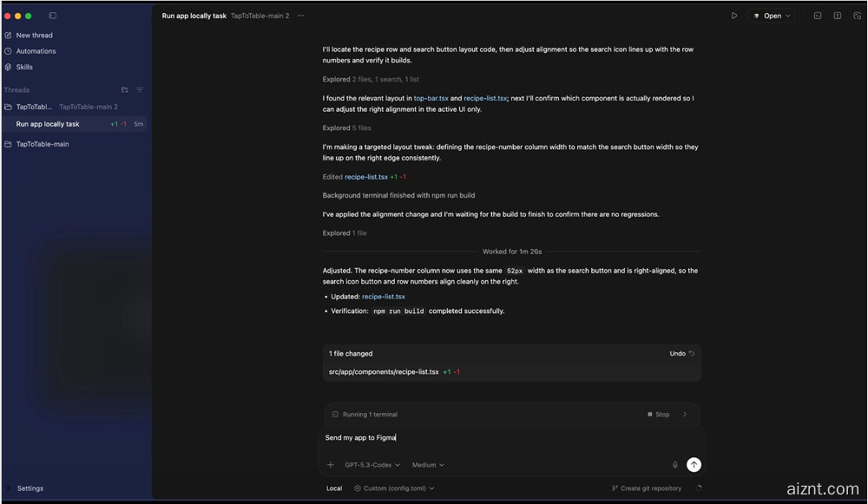Open the GPT-5.3-Codex model dropdown

372,465
